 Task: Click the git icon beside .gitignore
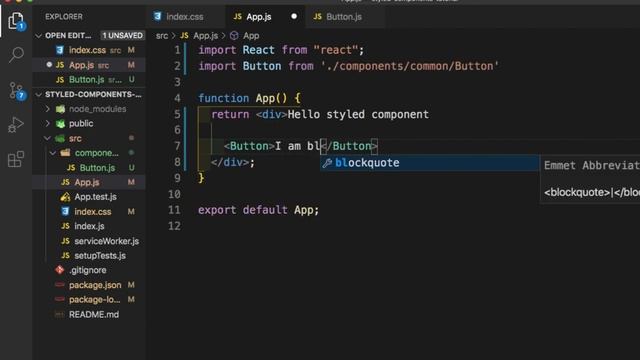click(60, 270)
